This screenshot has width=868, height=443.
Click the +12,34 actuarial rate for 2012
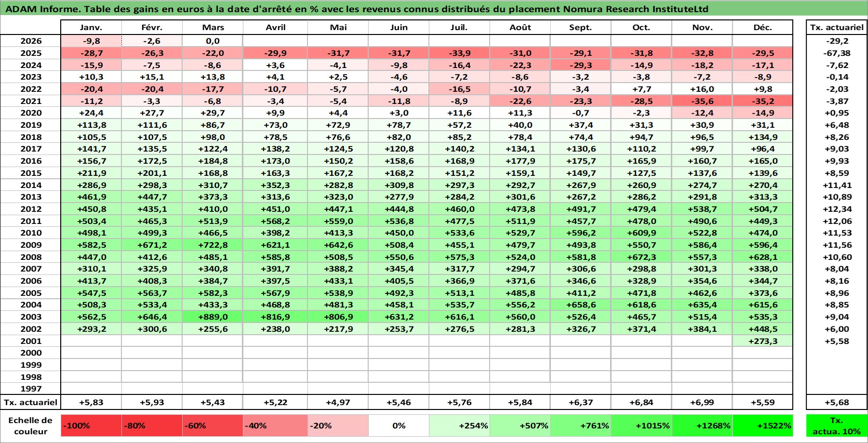click(837, 209)
